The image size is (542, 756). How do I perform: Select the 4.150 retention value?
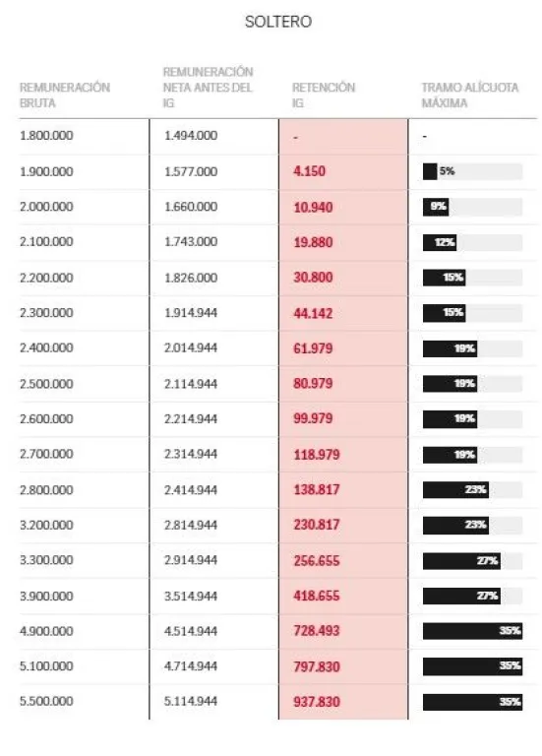309,171
